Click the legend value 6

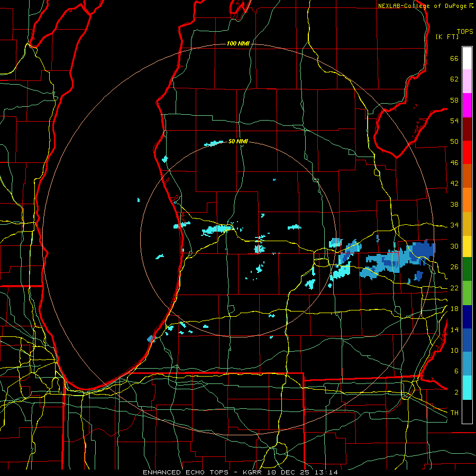[x=456, y=371]
